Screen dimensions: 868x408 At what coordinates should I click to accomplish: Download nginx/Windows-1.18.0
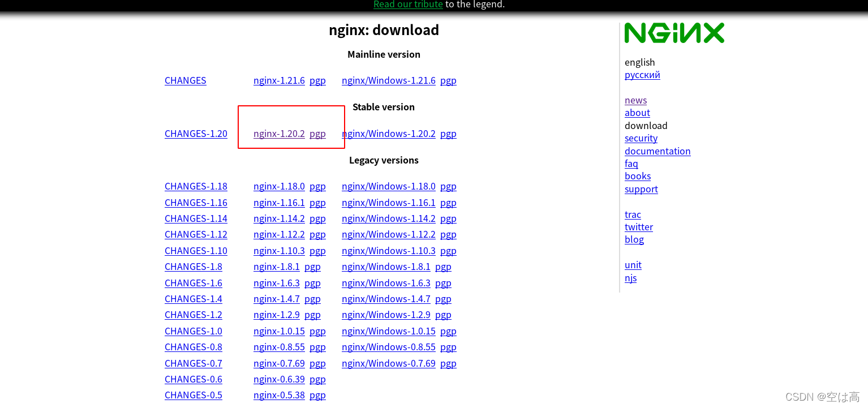389,186
